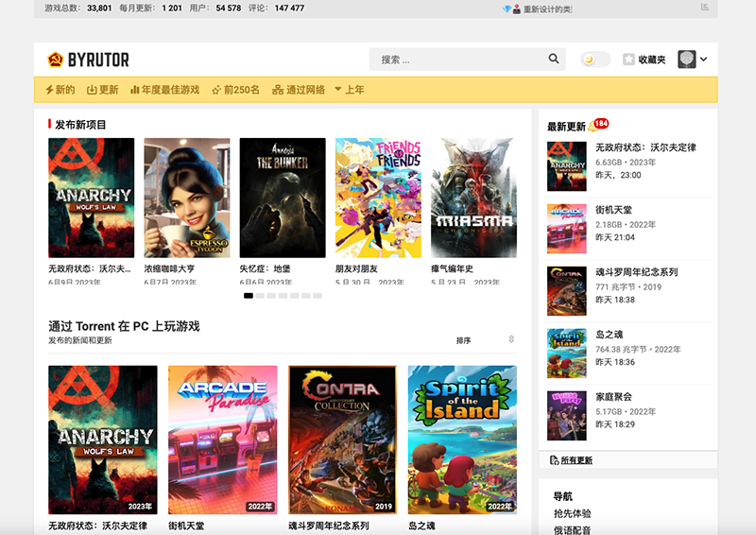Open the 俄语配音 navigation link
Screen dimensions: 756x535
coord(573,529)
